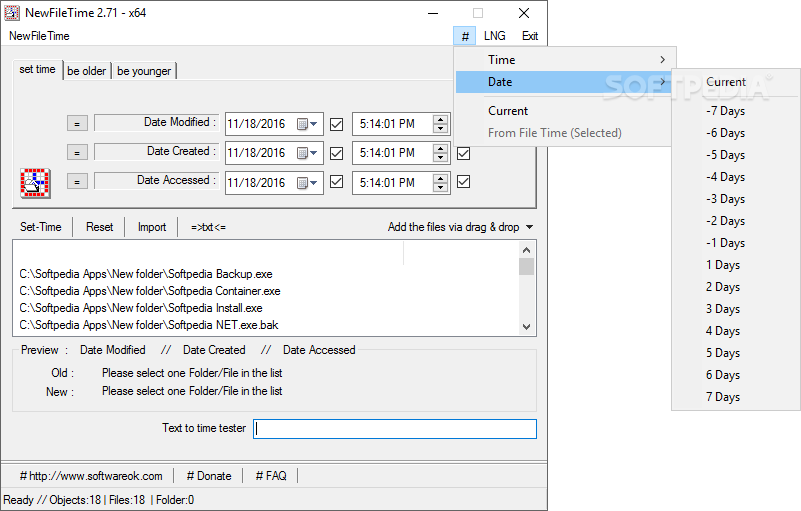Select -3 Days from the Date submenu
The image size is (801, 511).
click(x=736, y=199)
